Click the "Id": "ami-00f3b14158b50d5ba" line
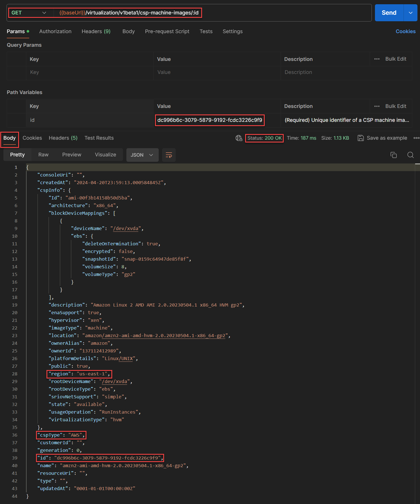Viewport: 420px width, 504px height. tap(90, 198)
